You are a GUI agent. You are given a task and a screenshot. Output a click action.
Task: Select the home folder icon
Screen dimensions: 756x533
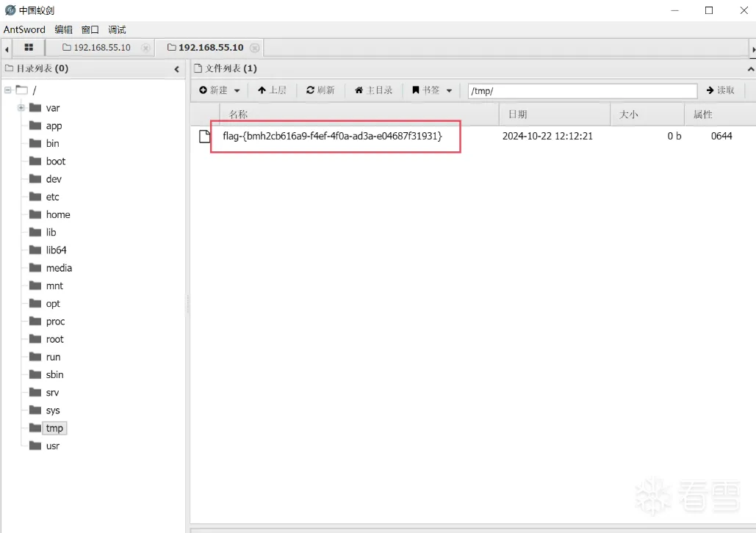point(35,214)
